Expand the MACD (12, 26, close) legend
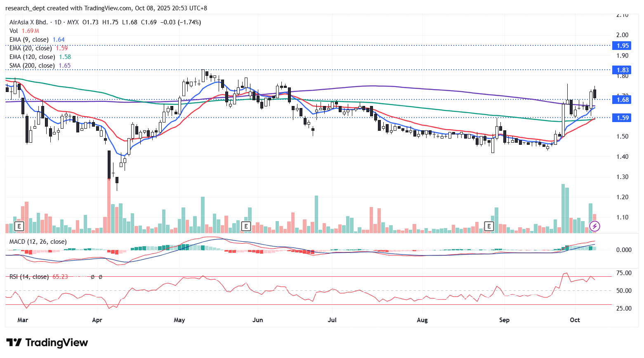The width and height of the screenshot is (644, 358). pyautogui.click(x=38, y=242)
